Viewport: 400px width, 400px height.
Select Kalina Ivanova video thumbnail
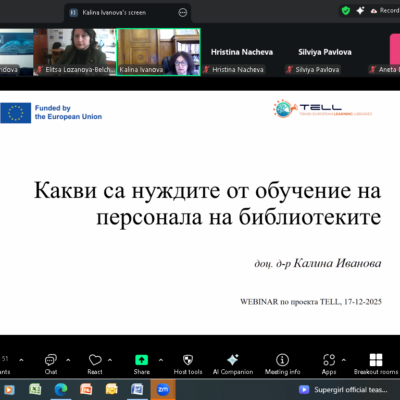point(158,52)
